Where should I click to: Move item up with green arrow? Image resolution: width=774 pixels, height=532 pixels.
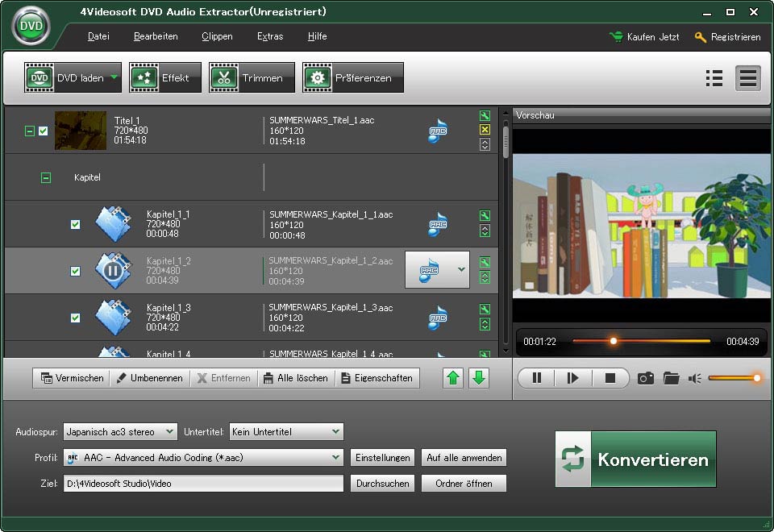coord(454,378)
